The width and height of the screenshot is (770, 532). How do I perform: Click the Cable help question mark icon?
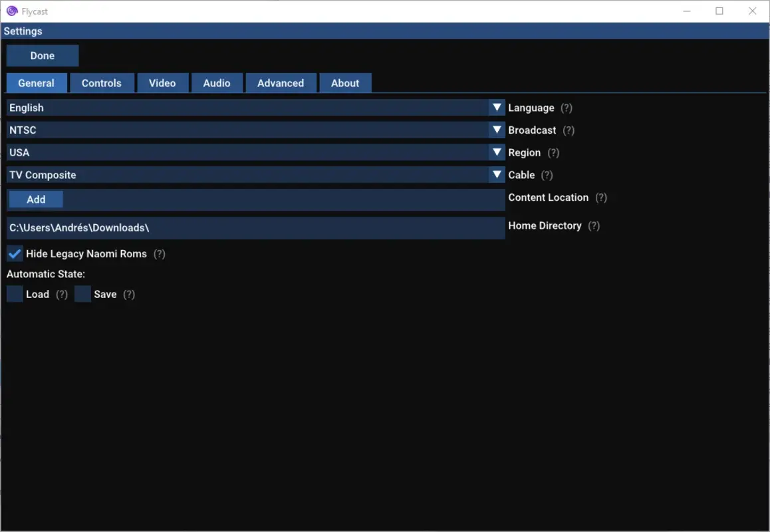547,175
